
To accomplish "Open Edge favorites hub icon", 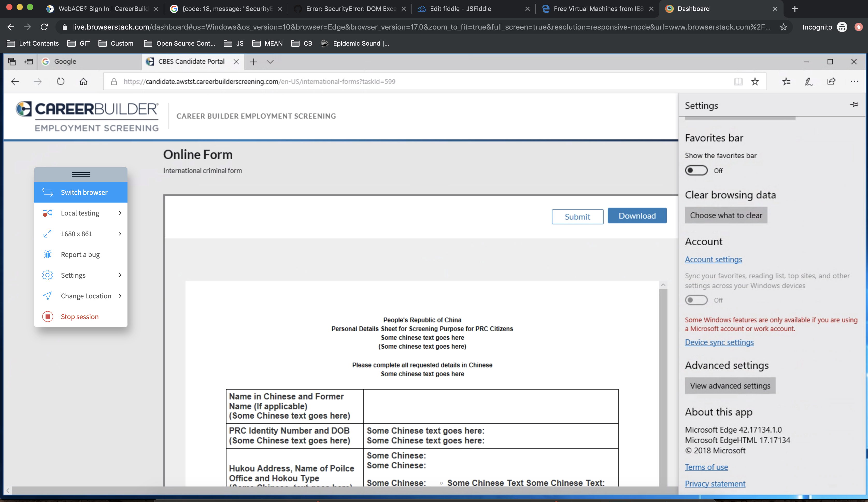I will pos(786,82).
